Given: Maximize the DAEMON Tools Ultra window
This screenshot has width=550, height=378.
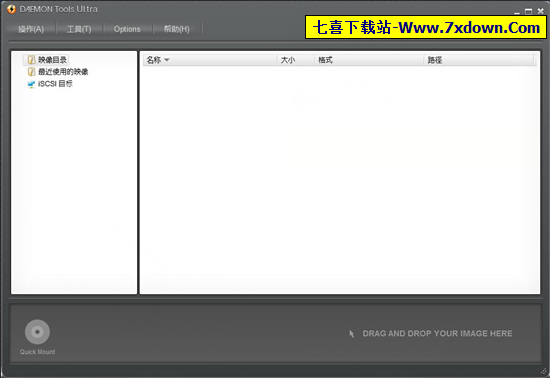Looking at the screenshot, I should tap(528, 12).
